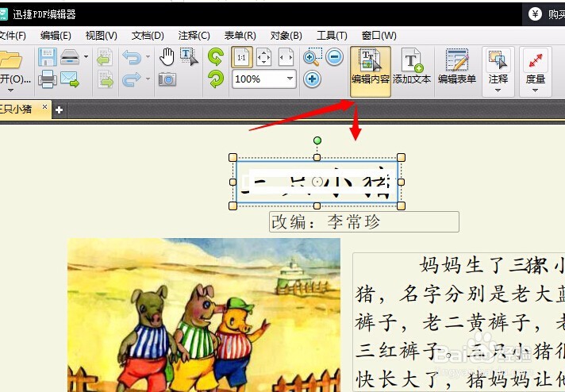The height and width of the screenshot is (392, 565).
Task: Click the Zoom In plus button
Action: coord(312,79)
